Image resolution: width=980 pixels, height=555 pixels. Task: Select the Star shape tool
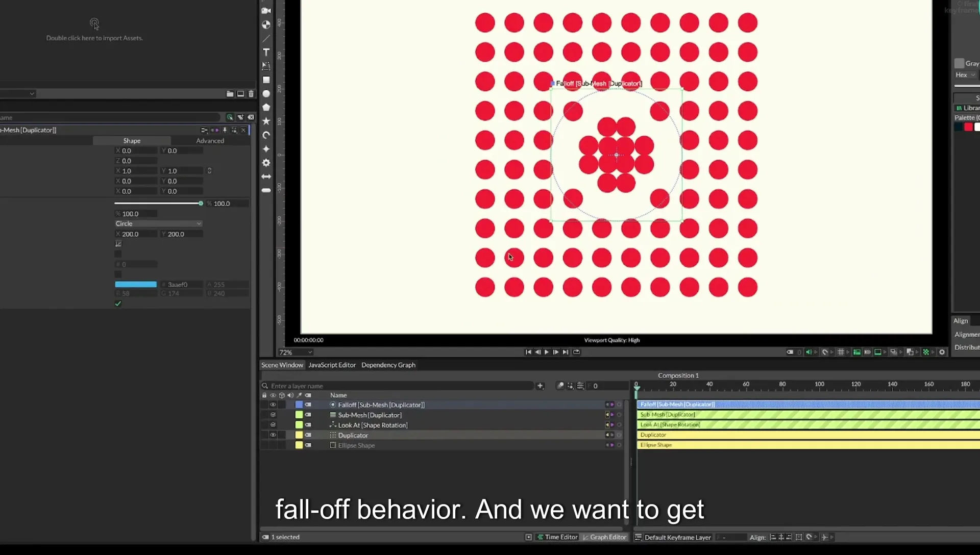click(266, 121)
